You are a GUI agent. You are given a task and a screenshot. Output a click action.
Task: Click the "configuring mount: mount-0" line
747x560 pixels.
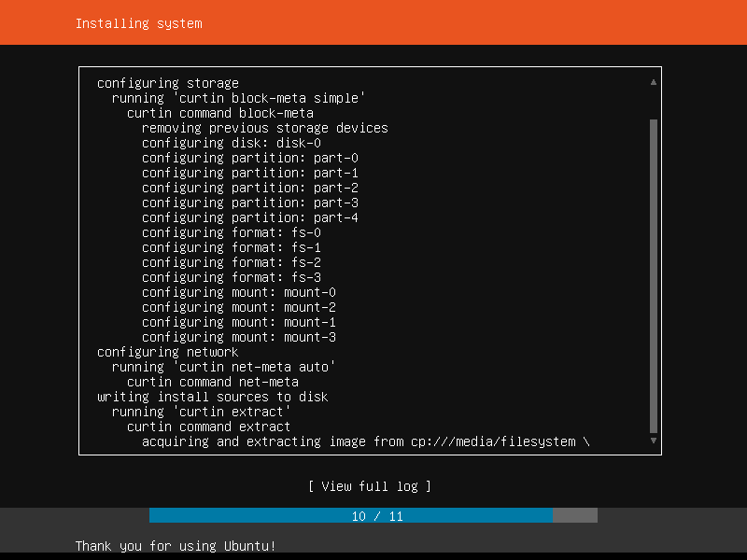tap(239, 292)
